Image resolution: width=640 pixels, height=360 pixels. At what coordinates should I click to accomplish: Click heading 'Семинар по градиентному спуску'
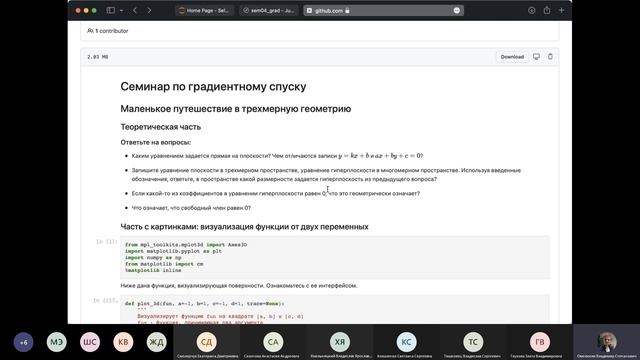pyautogui.click(x=213, y=87)
